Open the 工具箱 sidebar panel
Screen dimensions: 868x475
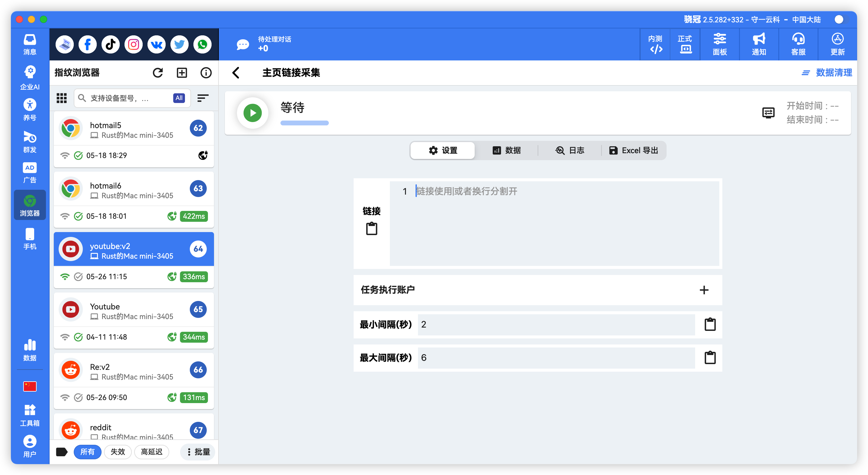(x=30, y=414)
